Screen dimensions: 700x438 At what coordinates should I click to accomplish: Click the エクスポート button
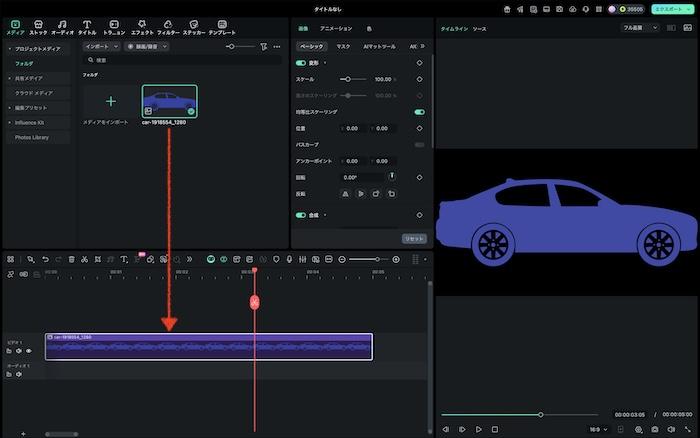click(668, 8)
